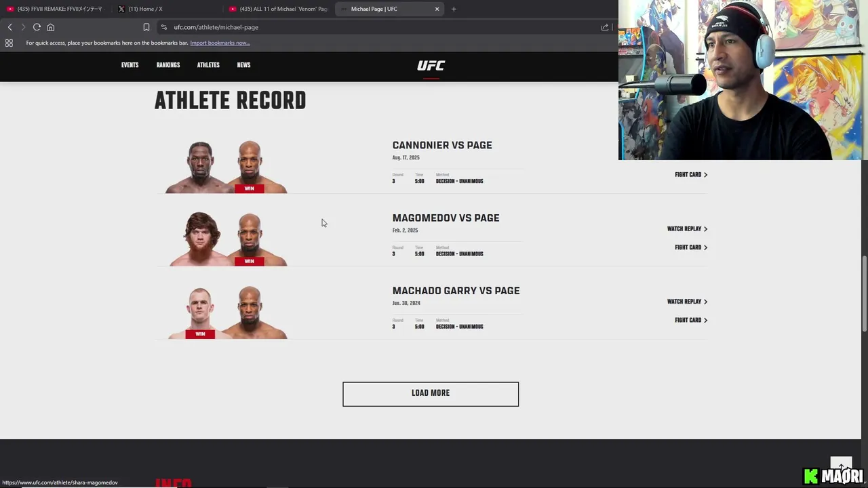Click Machado Garry's fighter photo
The height and width of the screenshot is (488, 868).
(200, 312)
